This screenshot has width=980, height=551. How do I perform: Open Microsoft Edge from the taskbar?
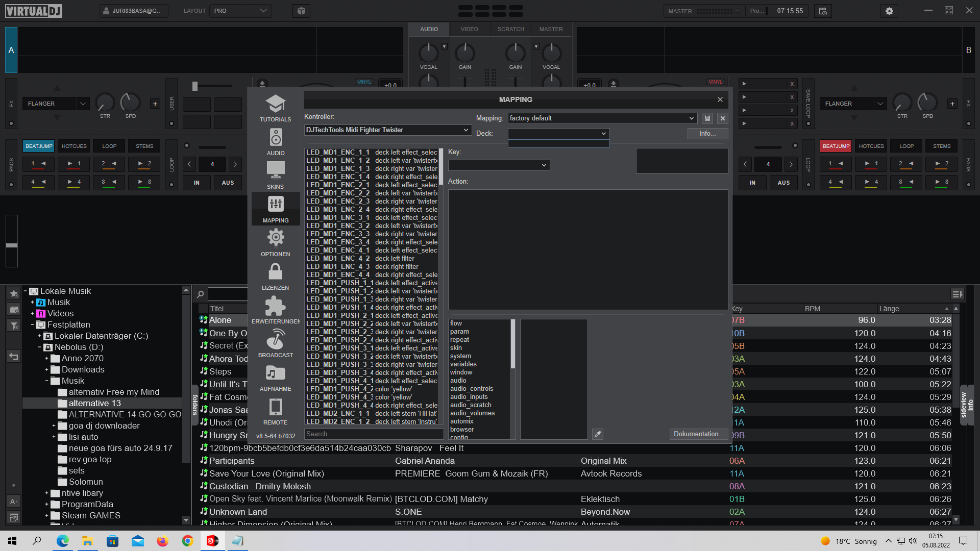(62, 541)
